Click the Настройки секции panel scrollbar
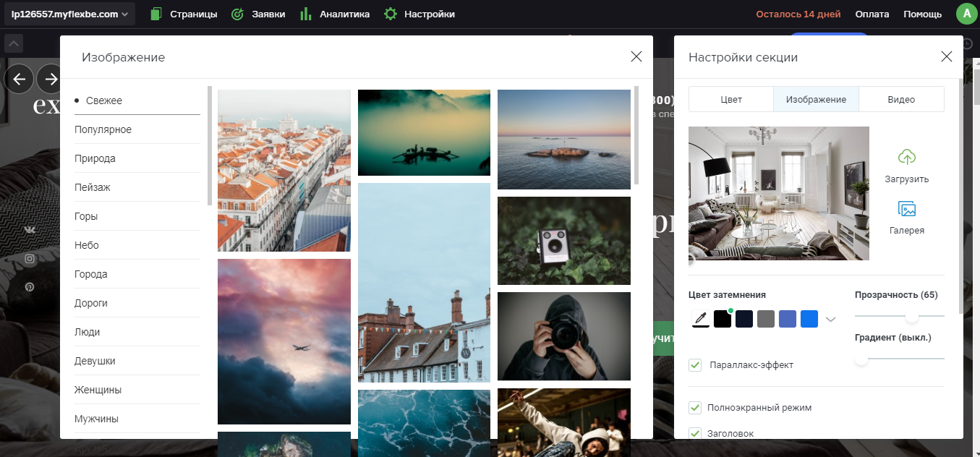The width and height of the screenshot is (980, 457). (960, 195)
